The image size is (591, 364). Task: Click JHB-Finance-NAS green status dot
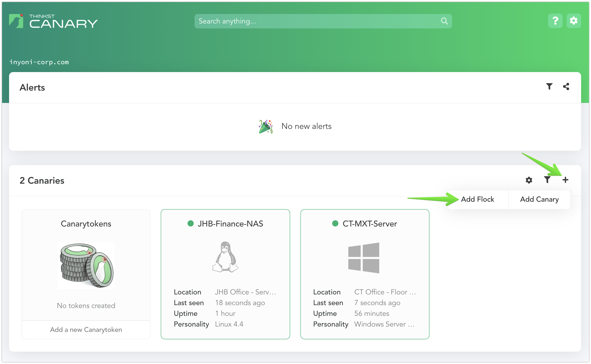pos(191,223)
